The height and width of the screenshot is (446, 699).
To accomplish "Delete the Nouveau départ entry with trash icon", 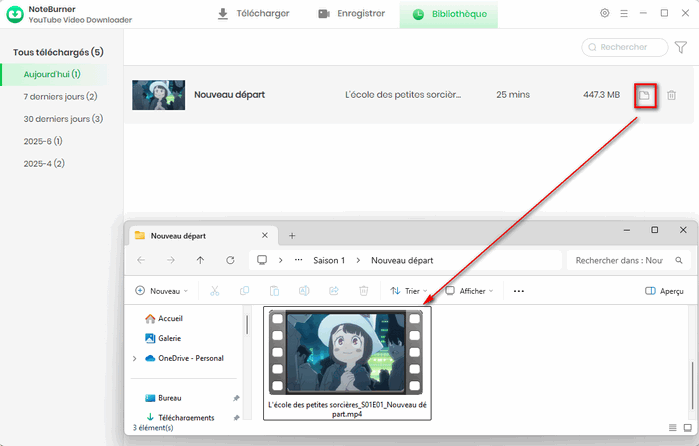I will pyautogui.click(x=671, y=95).
